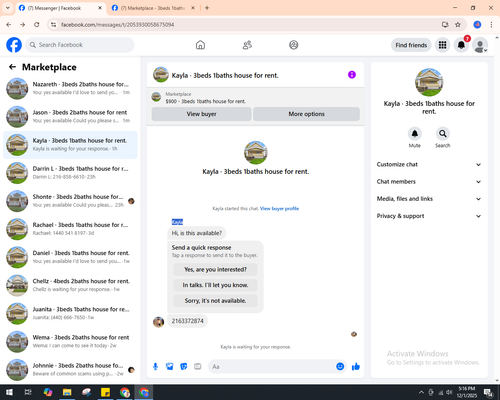Mute this chat with the bell icon

click(415, 134)
